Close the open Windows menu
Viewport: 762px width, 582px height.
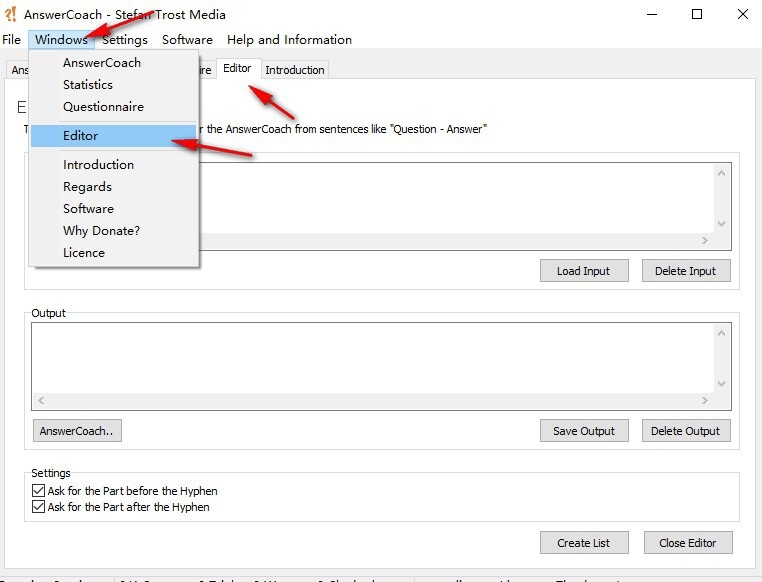coord(61,39)
